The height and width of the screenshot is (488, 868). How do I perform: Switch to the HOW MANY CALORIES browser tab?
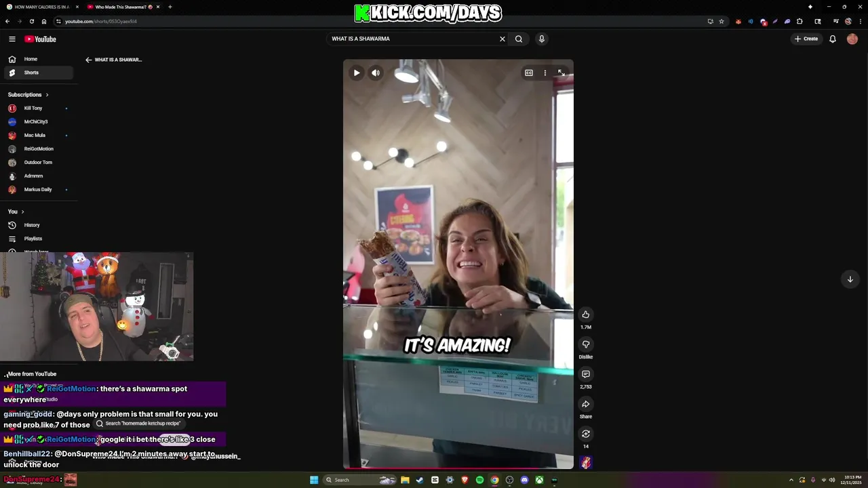coord(42,7)
